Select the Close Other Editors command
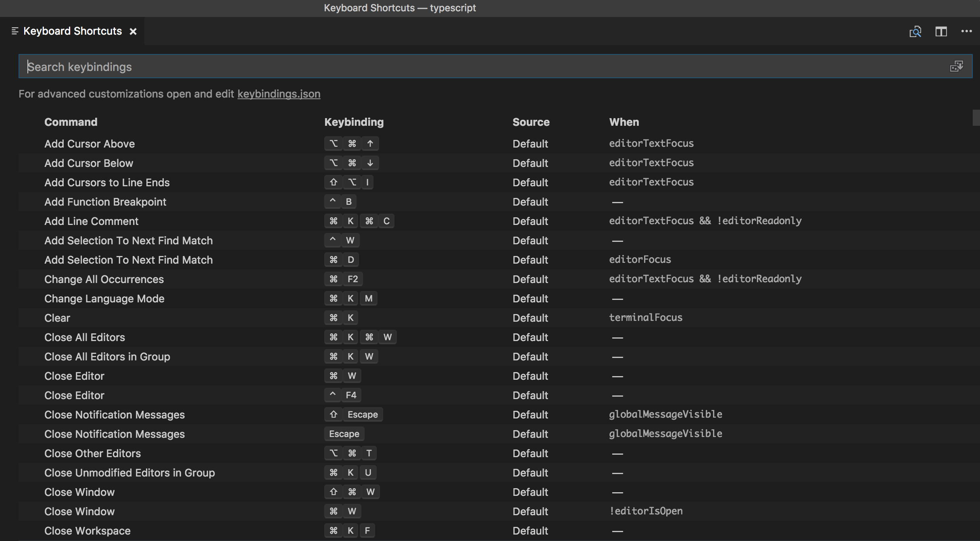The height and width of the screenshot is (541, 980). (92, 453)
